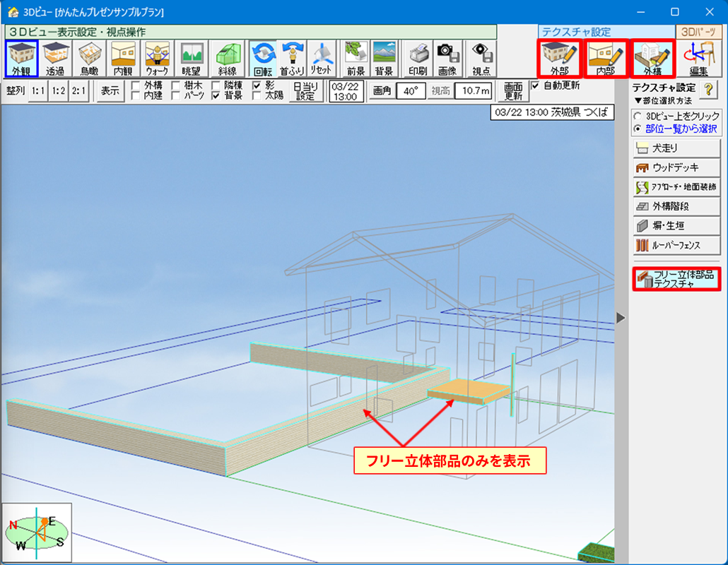
Task: Select 外構階段 from the parts list
Action: tap(676, 206)
